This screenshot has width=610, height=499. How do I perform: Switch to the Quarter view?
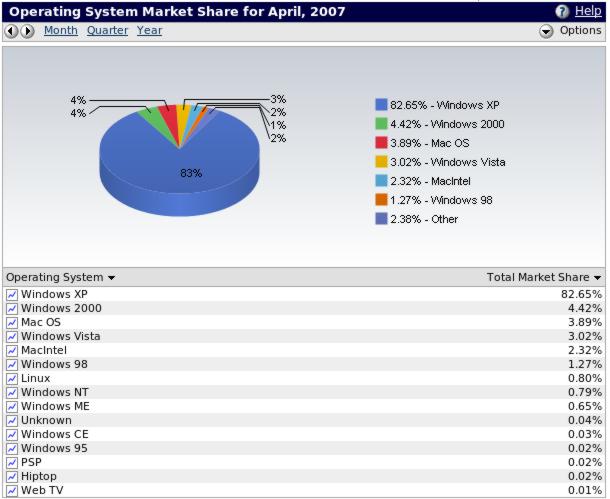tap(107, 30)
